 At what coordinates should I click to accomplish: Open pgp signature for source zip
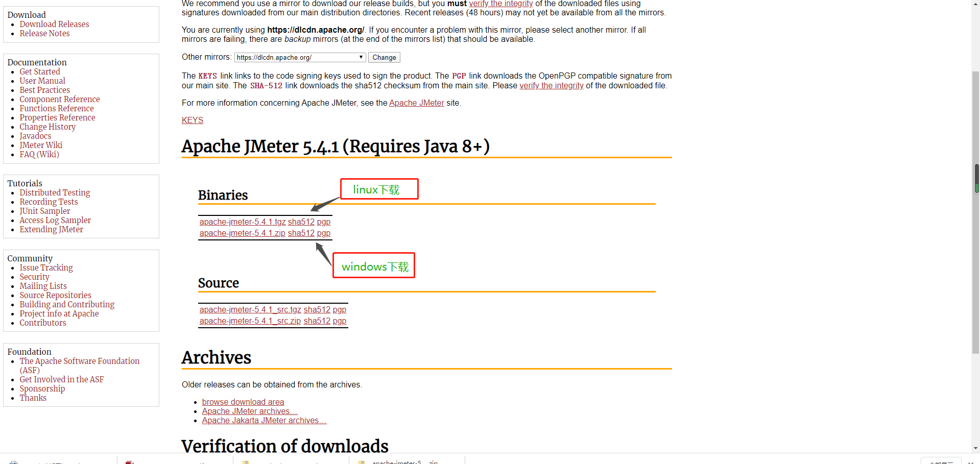coord(340,321)
